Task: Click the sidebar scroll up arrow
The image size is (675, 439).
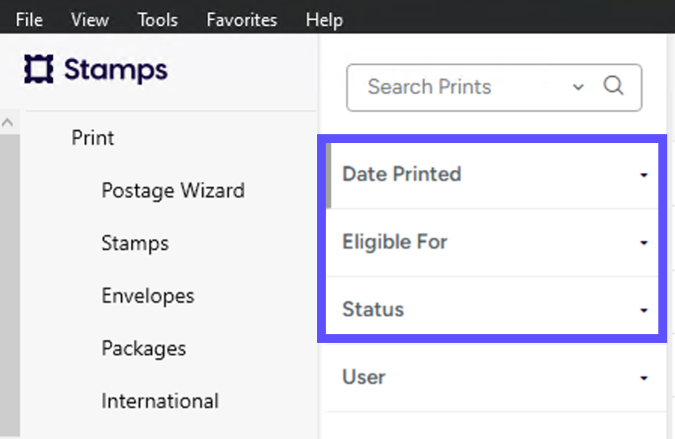Action: click(x=7, y=123)
